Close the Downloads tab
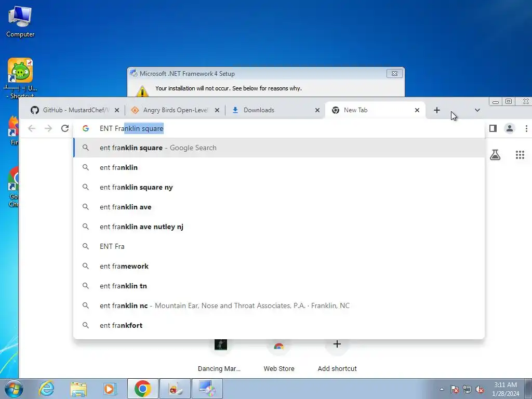 [x=317, y=110]
